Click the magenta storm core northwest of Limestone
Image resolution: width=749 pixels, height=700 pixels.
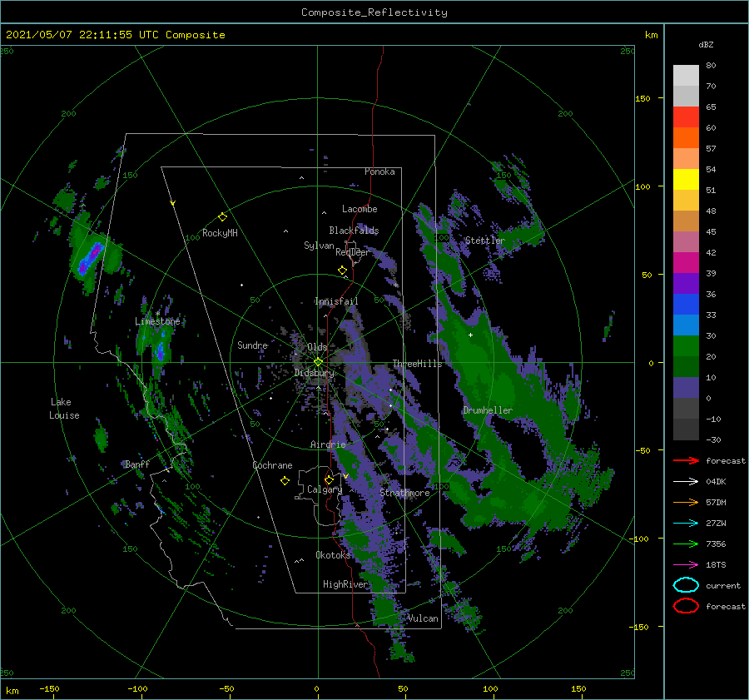pyautogui.click(x=92, y=259)
